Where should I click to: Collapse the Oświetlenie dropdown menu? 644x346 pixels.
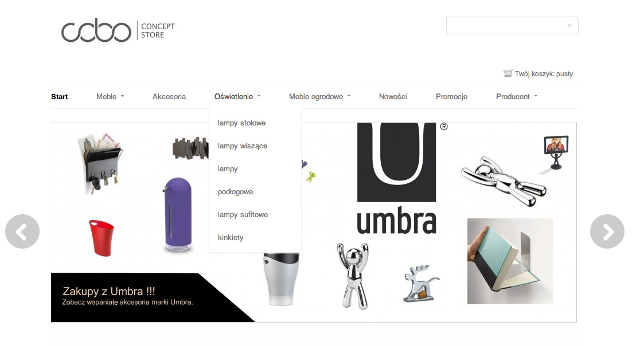pyautogui.click(x=237, y=96)
